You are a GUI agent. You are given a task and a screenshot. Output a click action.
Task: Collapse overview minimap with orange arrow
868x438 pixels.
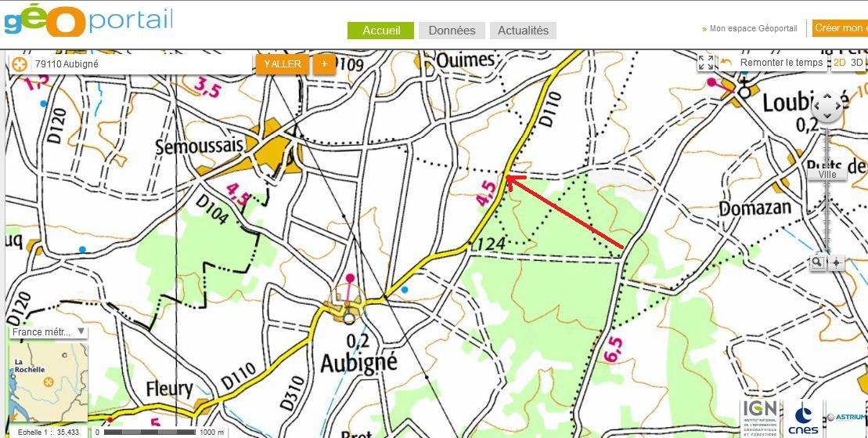[13, 418]
